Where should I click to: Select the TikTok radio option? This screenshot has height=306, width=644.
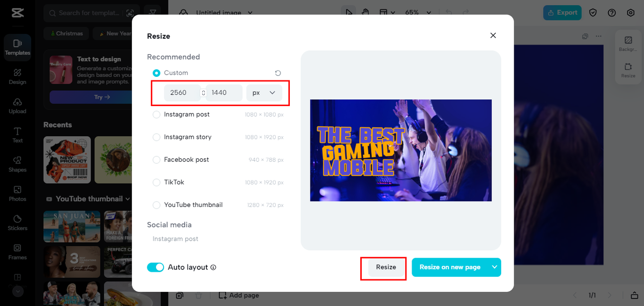156,182
